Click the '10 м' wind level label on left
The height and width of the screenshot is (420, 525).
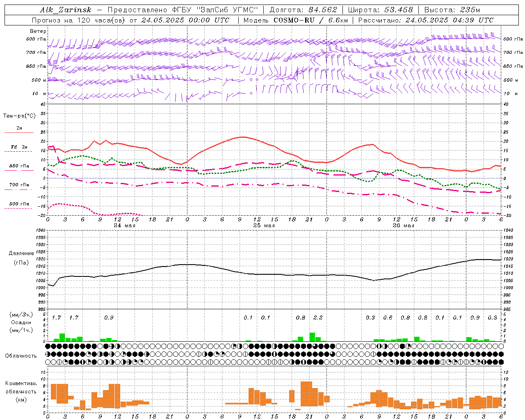tap(39, 94)
